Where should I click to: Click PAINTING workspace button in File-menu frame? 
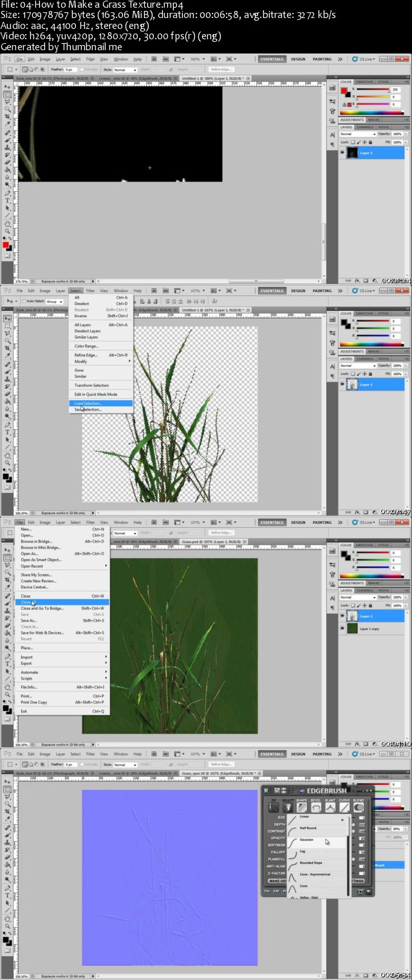tap(322, 522)
